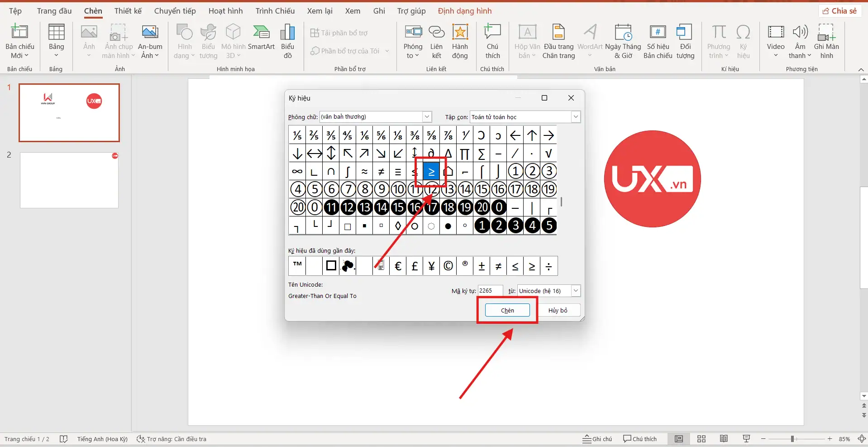Select the slide 2 thumbnail
This screenshot has width=868, height=447.
(x=69, y=180)
